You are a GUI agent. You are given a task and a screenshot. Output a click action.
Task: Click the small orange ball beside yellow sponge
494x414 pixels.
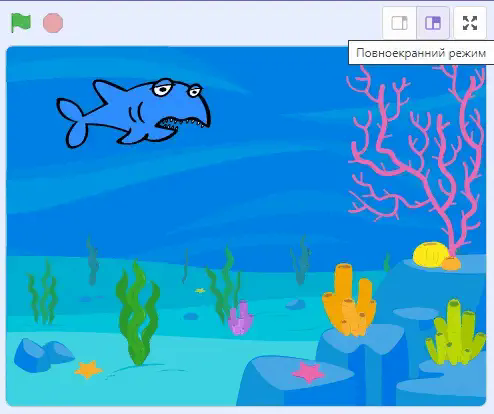(x=451, y=263)
